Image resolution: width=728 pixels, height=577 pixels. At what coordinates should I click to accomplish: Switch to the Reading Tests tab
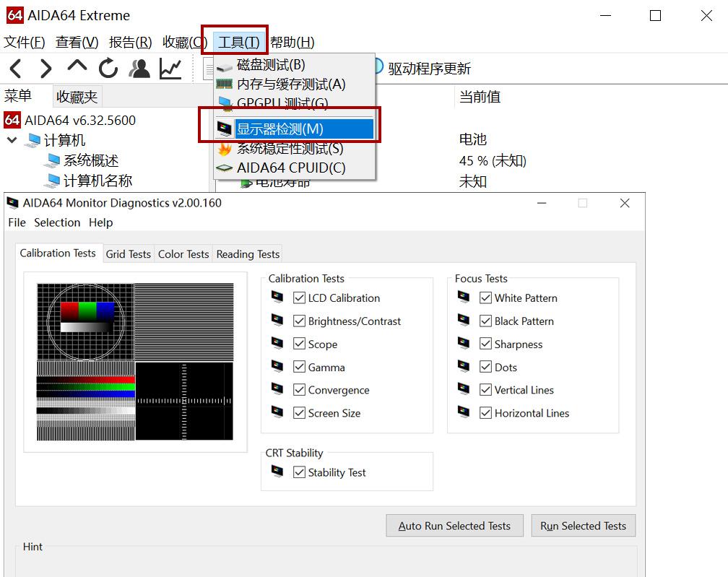248,253
